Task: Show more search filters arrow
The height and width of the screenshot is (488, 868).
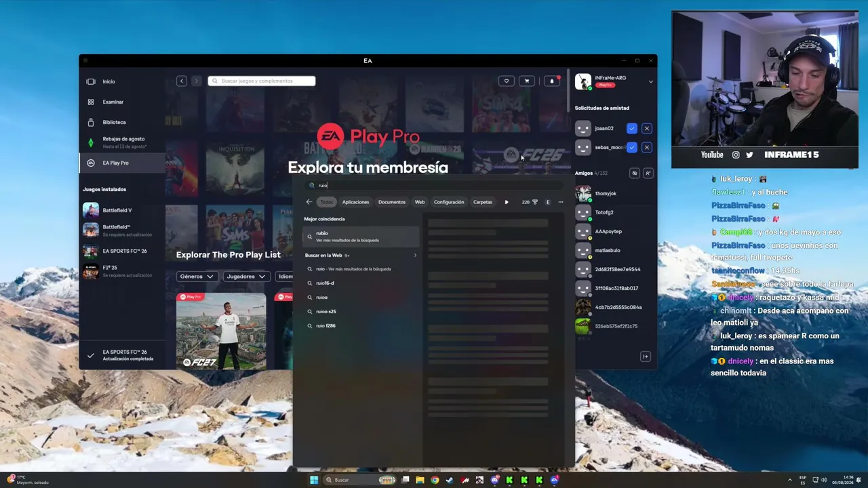Action: [507, 202]
